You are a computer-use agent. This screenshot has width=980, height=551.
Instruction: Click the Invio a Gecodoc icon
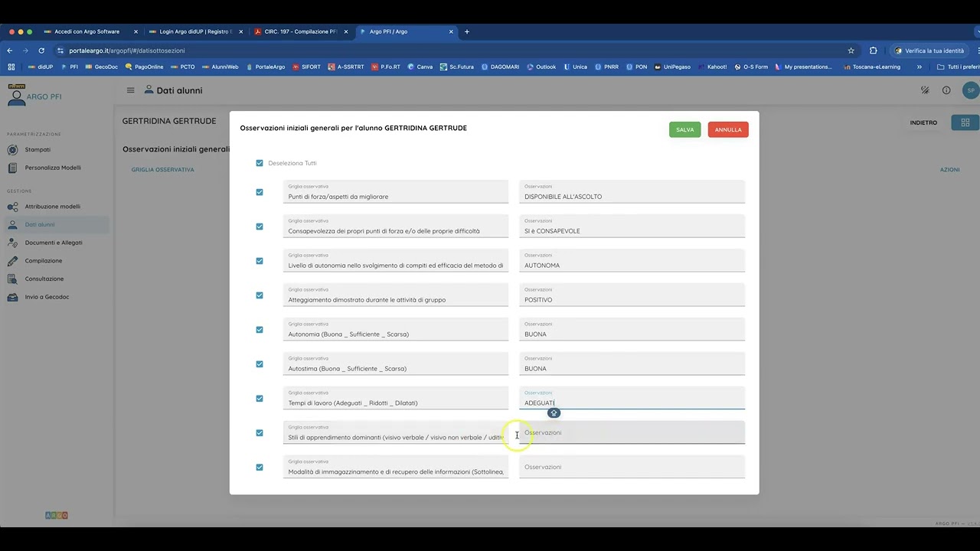[x=12, y=297]
